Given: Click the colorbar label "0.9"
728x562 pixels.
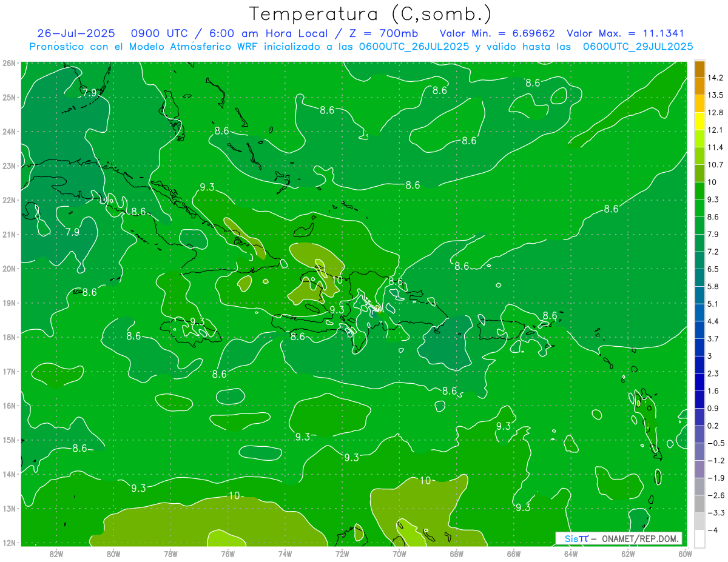Looking at the screenshot, I should coord(713,408).
